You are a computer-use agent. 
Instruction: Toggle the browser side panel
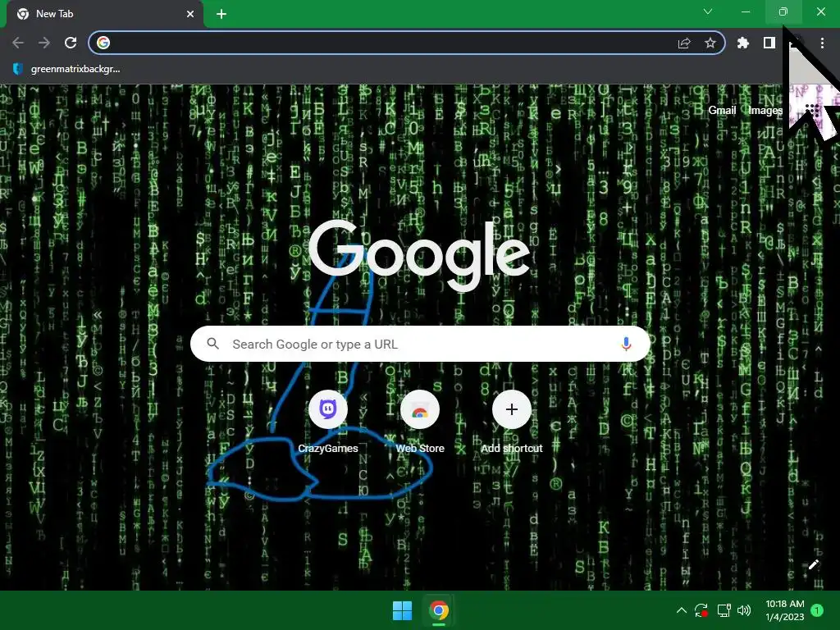769,43
